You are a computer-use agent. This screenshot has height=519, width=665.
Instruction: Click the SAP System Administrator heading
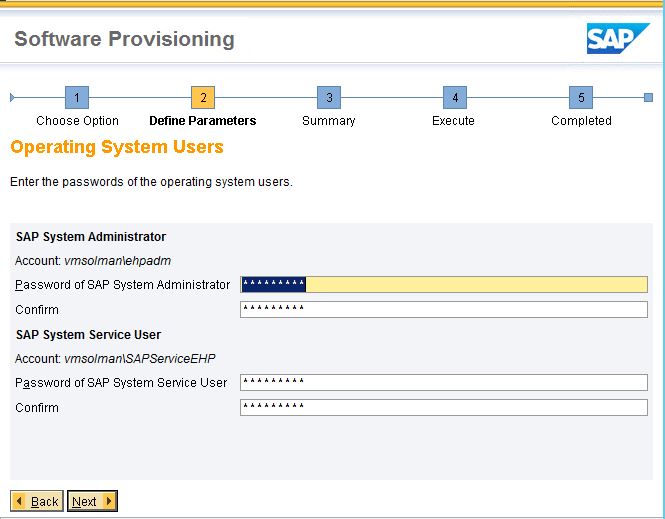(x=91, y=237)
